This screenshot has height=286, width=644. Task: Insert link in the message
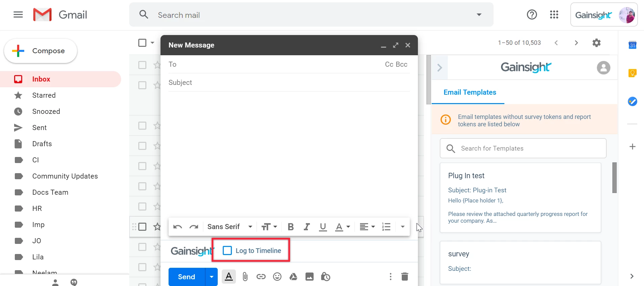[x=261, y=277]
